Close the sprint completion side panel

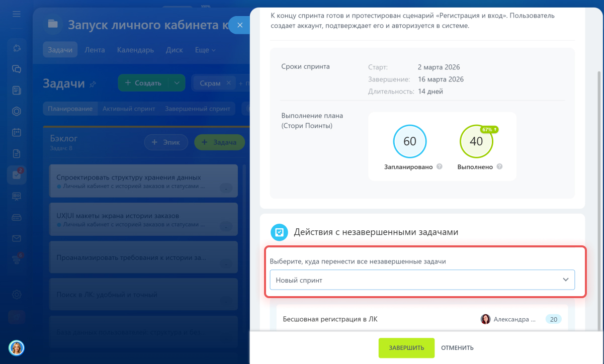click(240, 25)
